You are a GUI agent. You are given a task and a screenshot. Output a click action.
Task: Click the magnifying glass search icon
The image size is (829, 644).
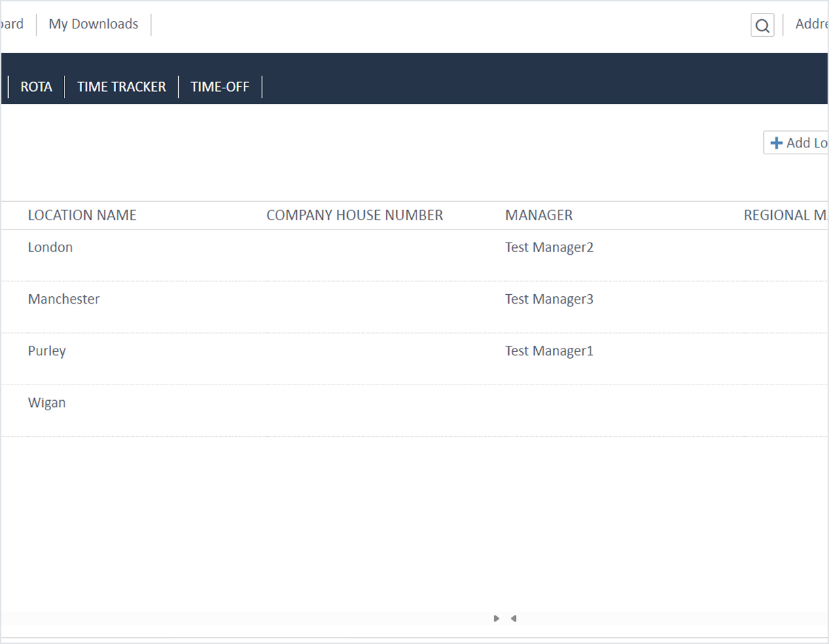click(762, 26)
